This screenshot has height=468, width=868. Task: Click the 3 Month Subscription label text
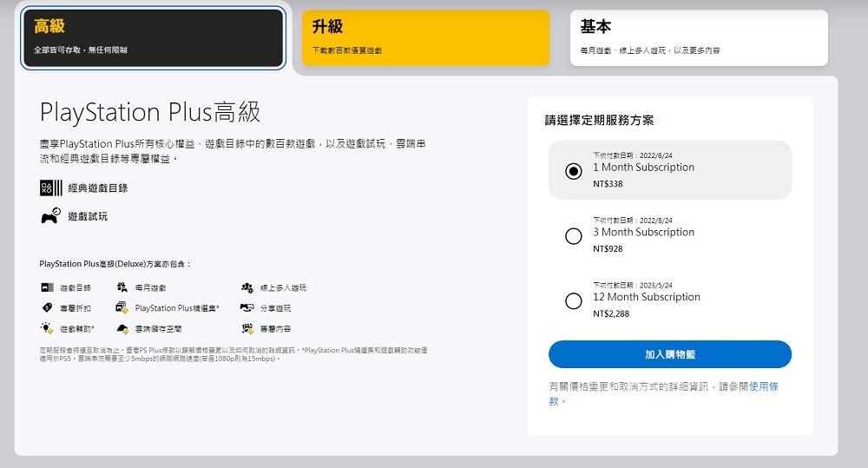pyautogui.click(x=643, y=232)
